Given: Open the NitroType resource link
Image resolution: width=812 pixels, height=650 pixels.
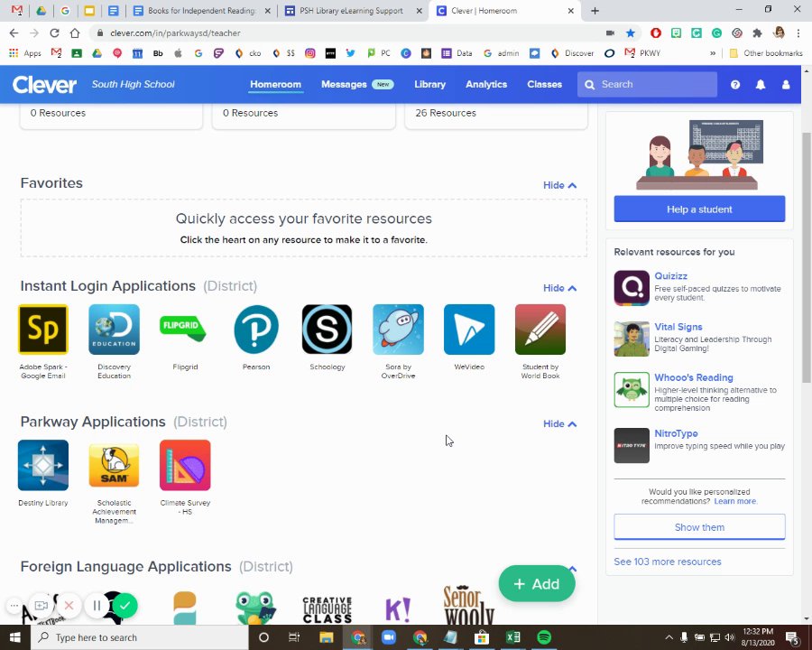Looking at the screenshot, I should (x=676, y=433).
